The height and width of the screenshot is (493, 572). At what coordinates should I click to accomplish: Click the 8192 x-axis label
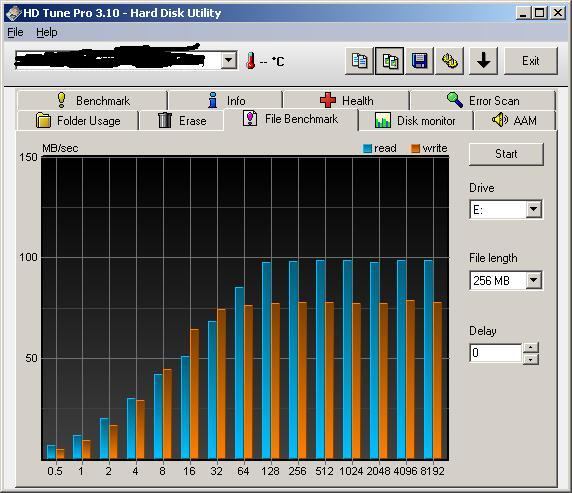pyautogui.click(x=433, y=471)
